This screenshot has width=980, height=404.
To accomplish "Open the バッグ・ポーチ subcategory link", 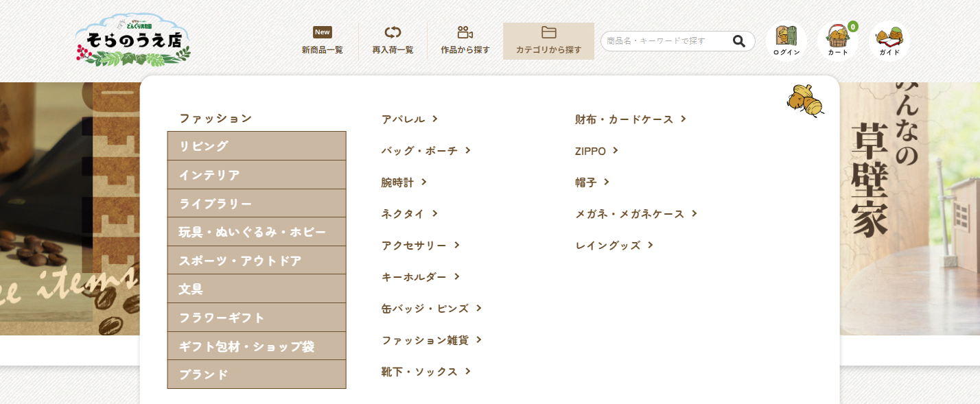I will 426,150.
